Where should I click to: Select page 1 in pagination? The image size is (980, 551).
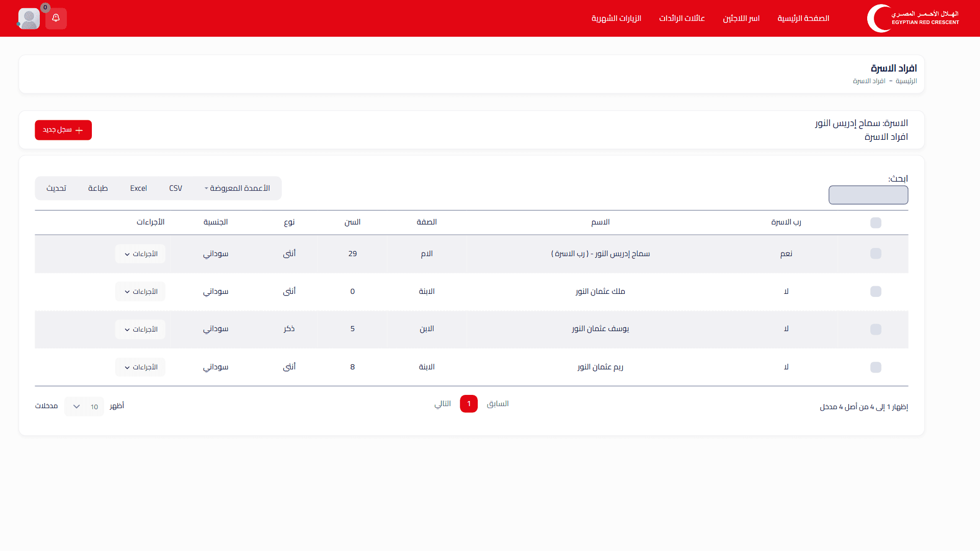(469, 404)
